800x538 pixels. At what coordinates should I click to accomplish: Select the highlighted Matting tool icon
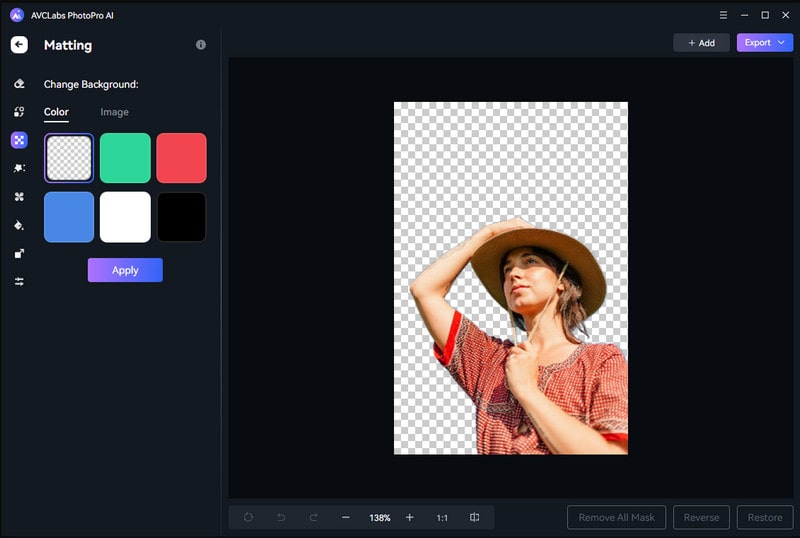pyautogui.click(x=19, y=140)
